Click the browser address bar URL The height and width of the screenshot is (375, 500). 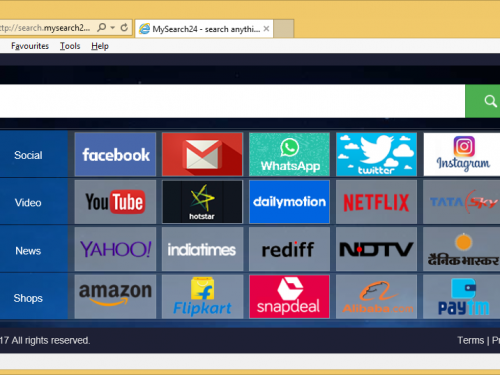(45, 28)
